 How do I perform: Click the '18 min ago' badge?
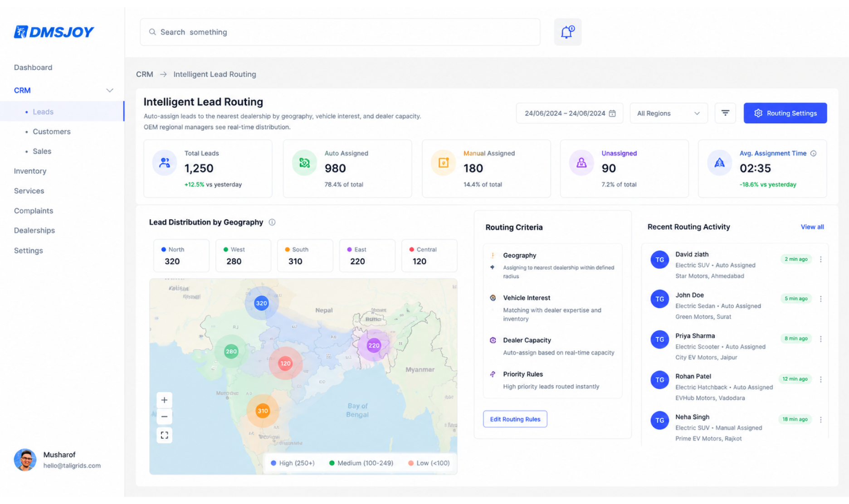tap(795, 419)
